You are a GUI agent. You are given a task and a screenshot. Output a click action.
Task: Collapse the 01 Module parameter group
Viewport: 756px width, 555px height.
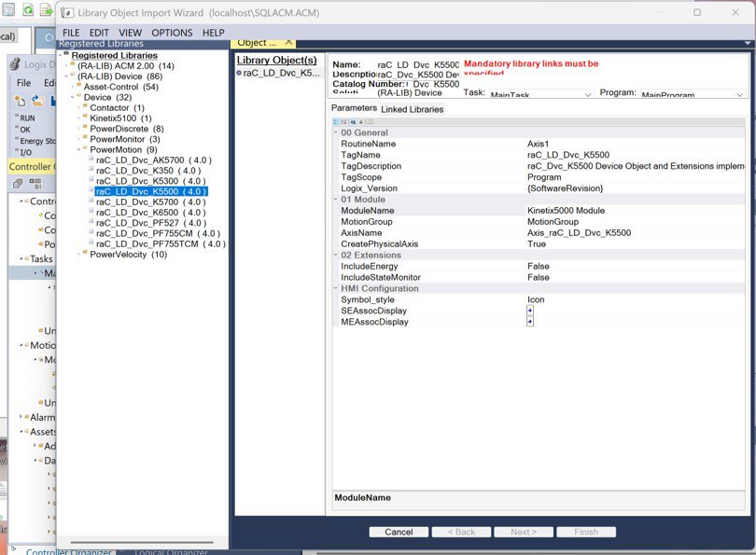coord(336,199)
